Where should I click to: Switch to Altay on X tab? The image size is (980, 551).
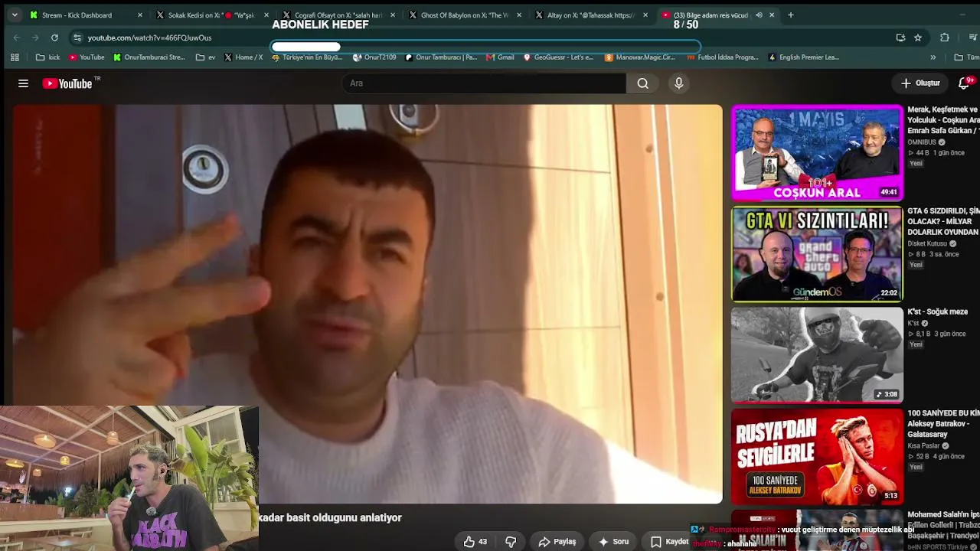pyautogui.click(x=590, y=15)
